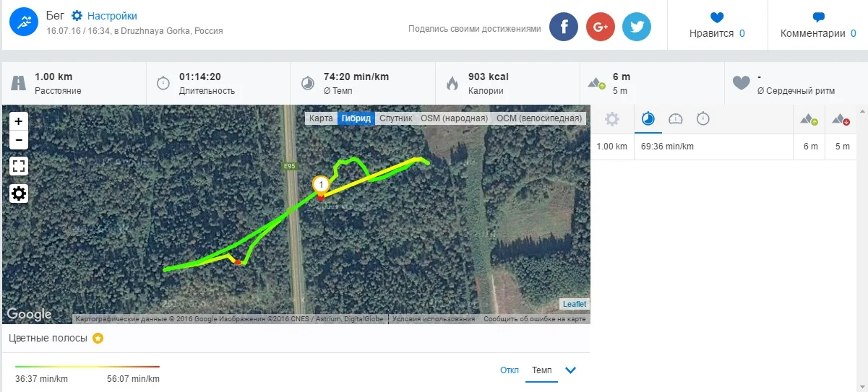Open the map settings gear

(19, 193)
